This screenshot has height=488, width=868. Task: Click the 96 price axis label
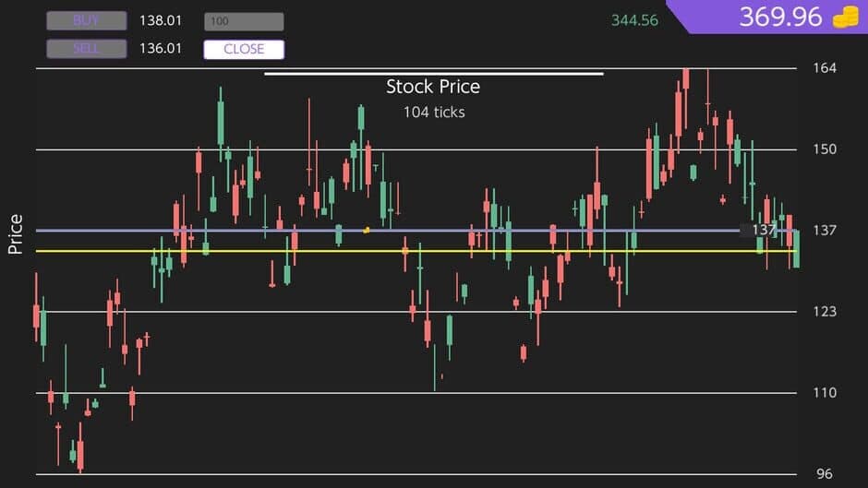click(825, 474)
